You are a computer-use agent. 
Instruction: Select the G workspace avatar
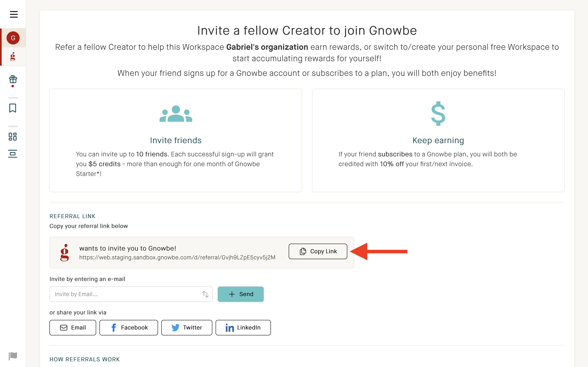[x=13, y=38]
